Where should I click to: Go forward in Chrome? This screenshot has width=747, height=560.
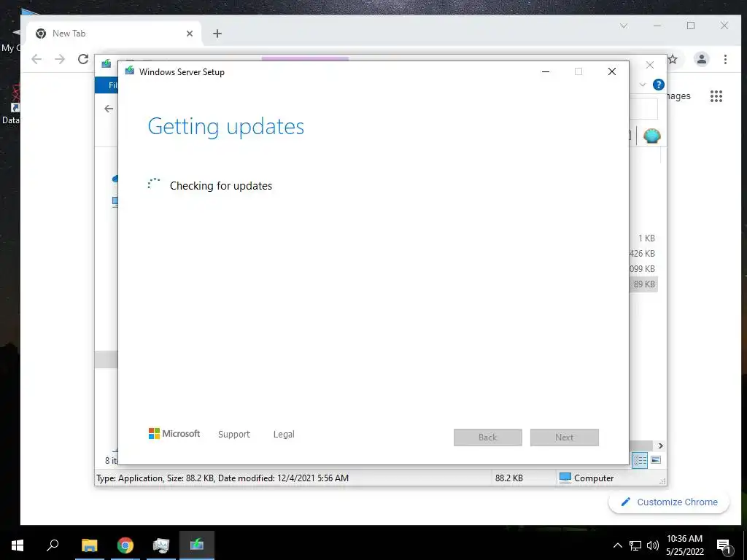pyautogui.click(x=60, y=59)
